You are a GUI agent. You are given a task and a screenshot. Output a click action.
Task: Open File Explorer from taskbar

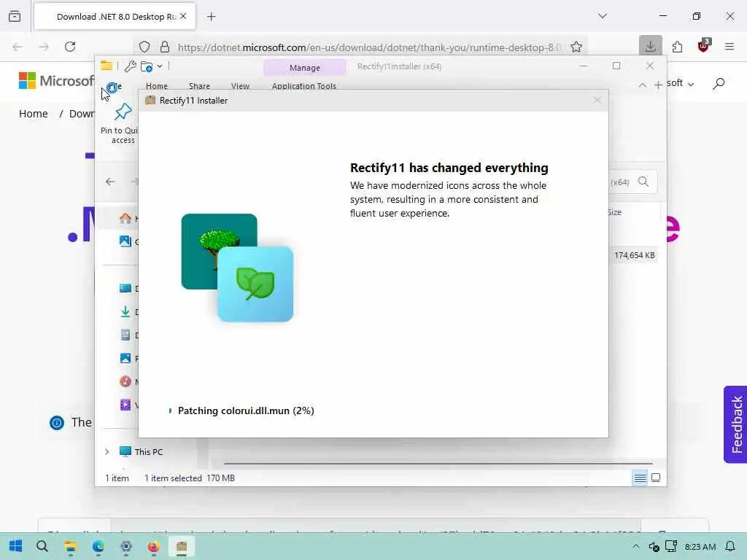(x=70, y=546)
